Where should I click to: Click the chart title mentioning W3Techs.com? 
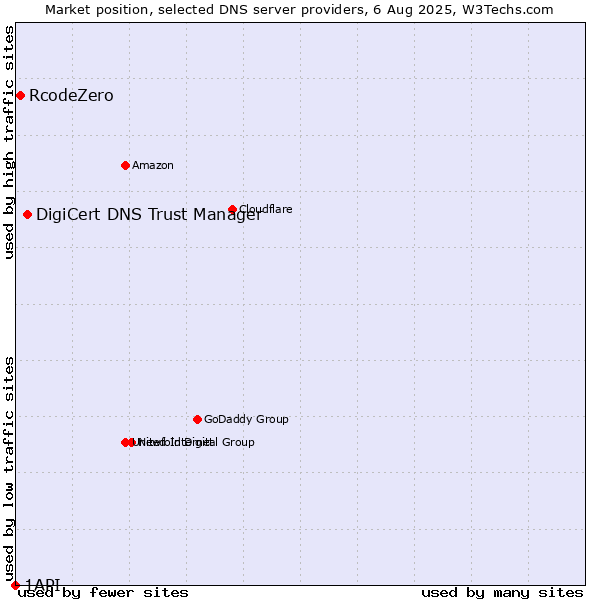[x=299, y=10]
